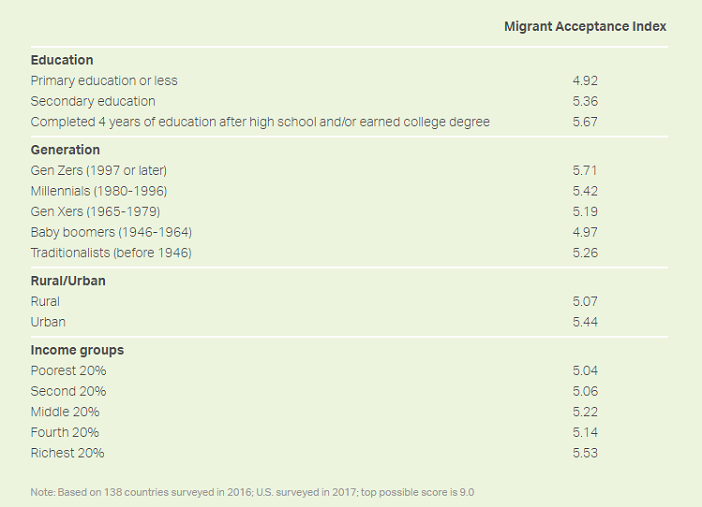Click the Income groups section heading

pyautogui.click(x=77, y=350)
